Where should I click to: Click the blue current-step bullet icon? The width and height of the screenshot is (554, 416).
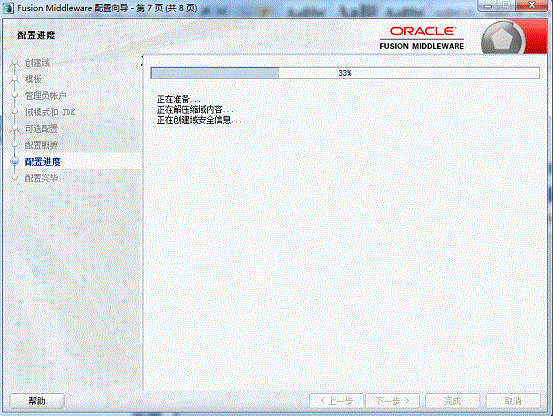14,162
